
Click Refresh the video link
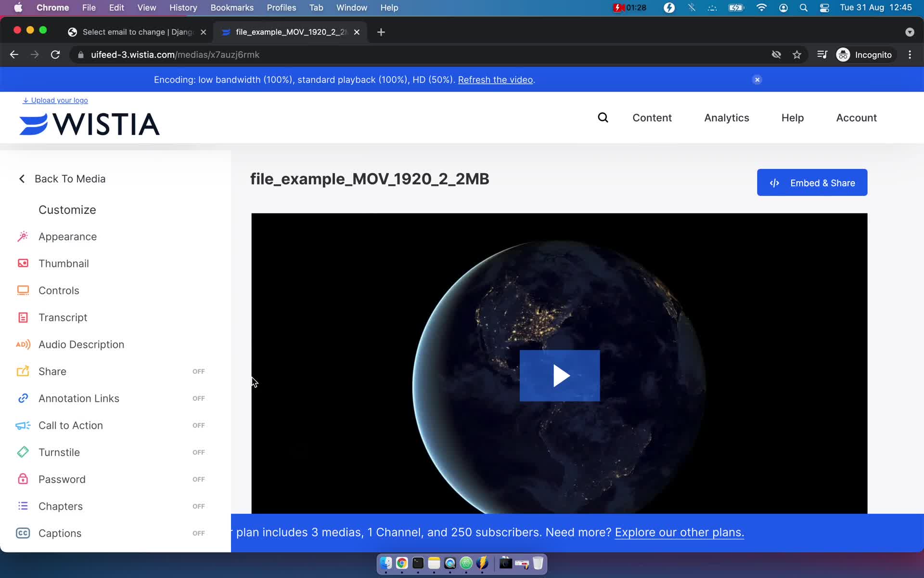click(x=495, y=79)
